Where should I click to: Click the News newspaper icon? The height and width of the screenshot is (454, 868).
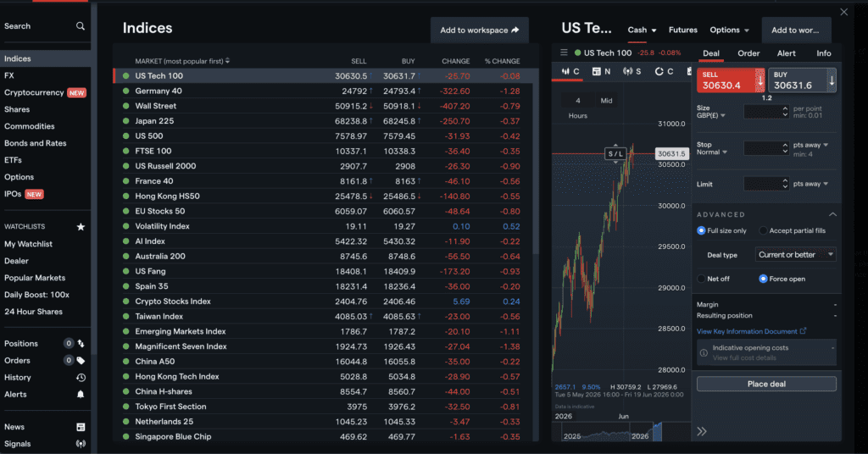(x=81, y=427)
